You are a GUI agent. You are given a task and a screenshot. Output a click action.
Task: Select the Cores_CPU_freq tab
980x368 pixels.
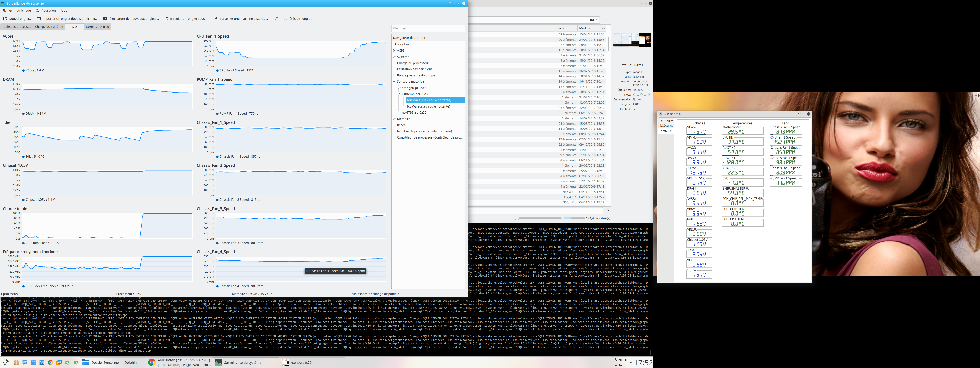pos(97,27)
